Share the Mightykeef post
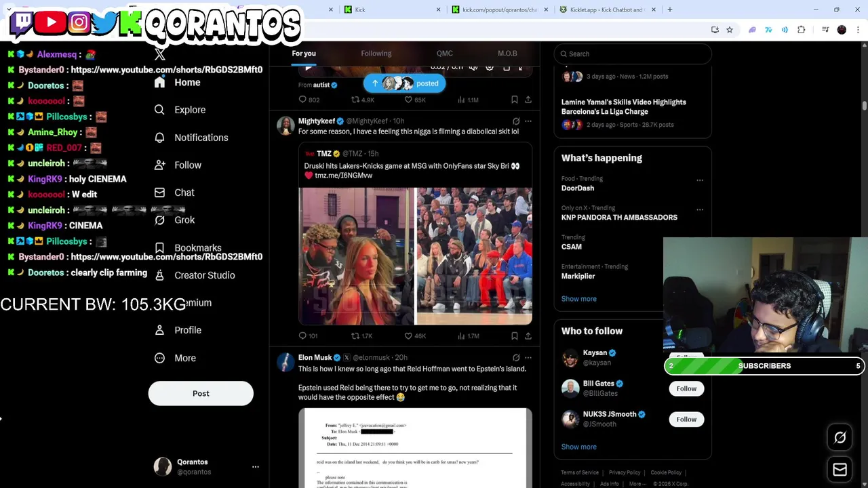The height and width of the screenshot is (488, 868). [x=528, y=335]
